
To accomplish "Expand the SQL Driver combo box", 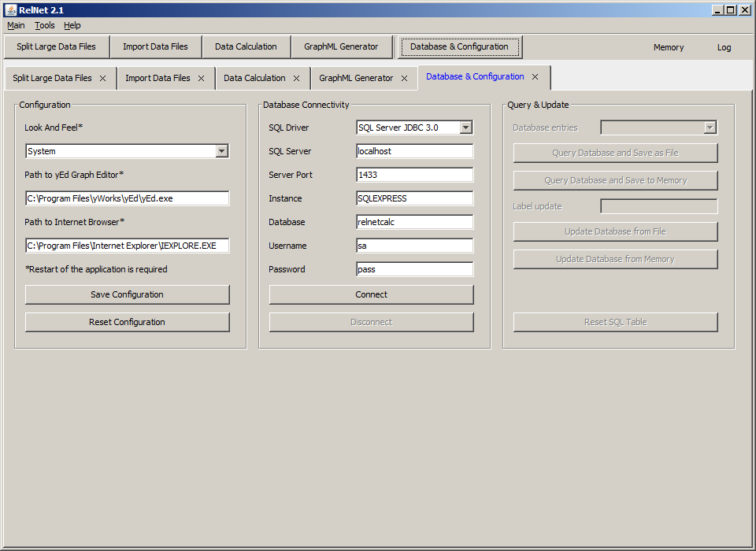I will [465, 128].
